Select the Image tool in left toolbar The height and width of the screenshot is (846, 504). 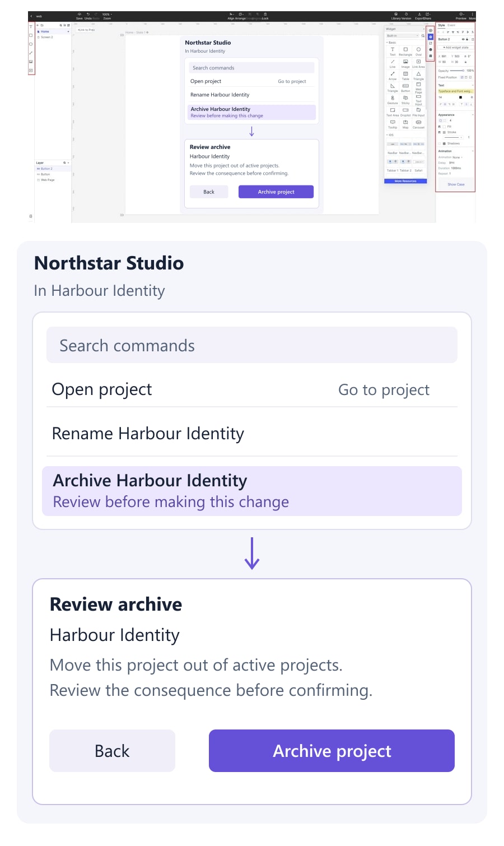(x=31, y=61)
